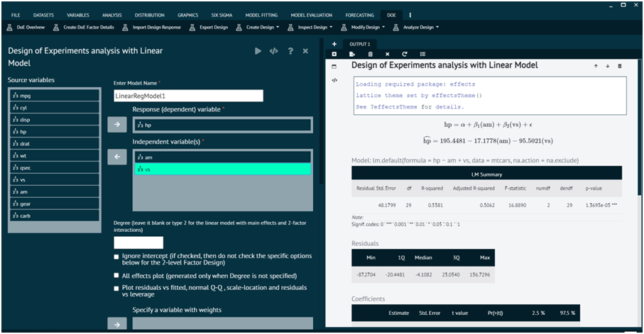Click the trash icon in output toolbar
This screenshot has width=644, height=334.
(370, 54)
